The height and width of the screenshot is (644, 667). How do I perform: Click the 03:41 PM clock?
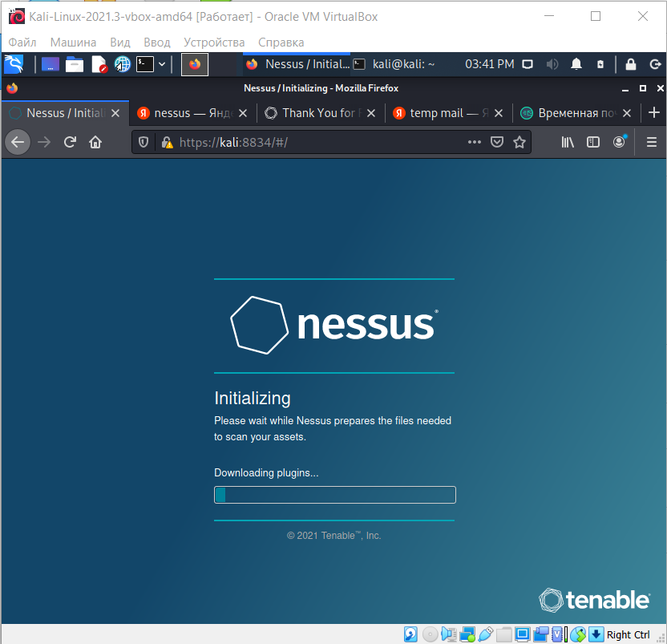pyautogui.click(x=489, y=64)
